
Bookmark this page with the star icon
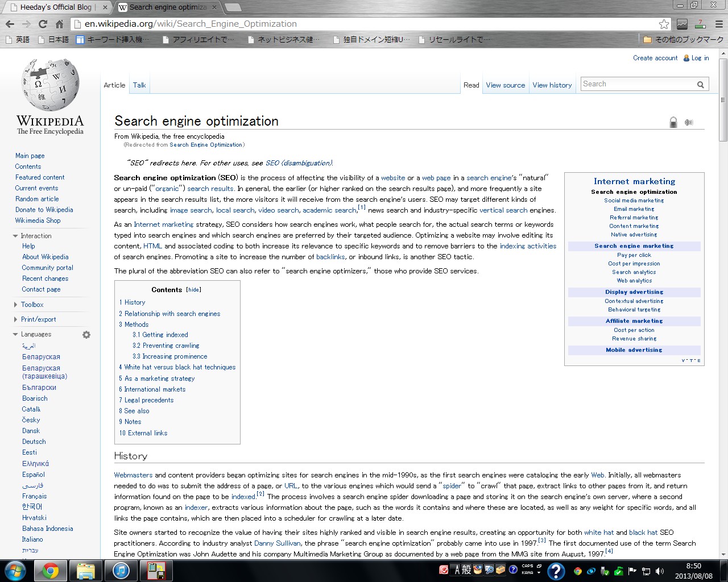tap(664, 24)
